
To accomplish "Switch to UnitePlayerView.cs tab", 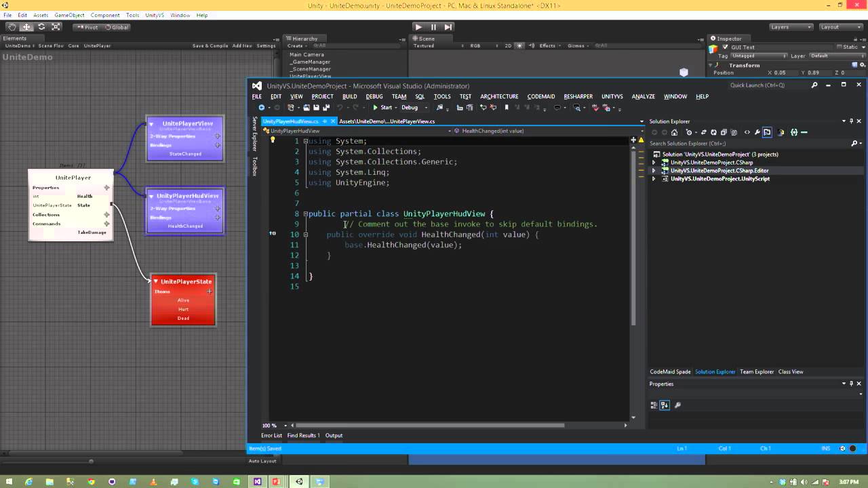I will coord(387,121).
